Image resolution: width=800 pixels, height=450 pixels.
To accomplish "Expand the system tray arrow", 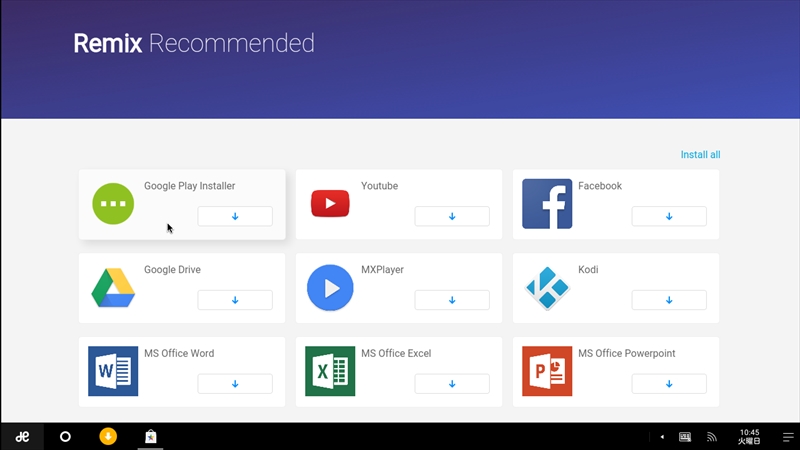I will (x=662, y=437).
